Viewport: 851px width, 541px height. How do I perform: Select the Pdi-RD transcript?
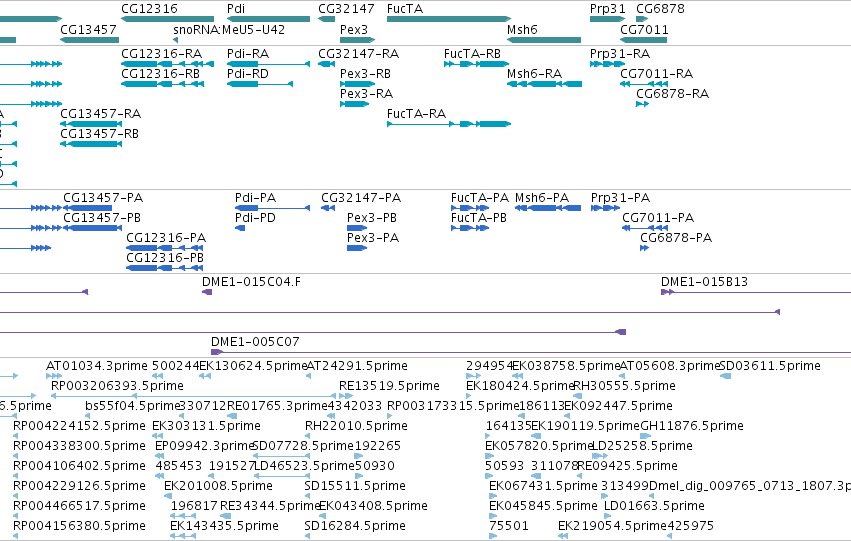(x=260, y=84)
